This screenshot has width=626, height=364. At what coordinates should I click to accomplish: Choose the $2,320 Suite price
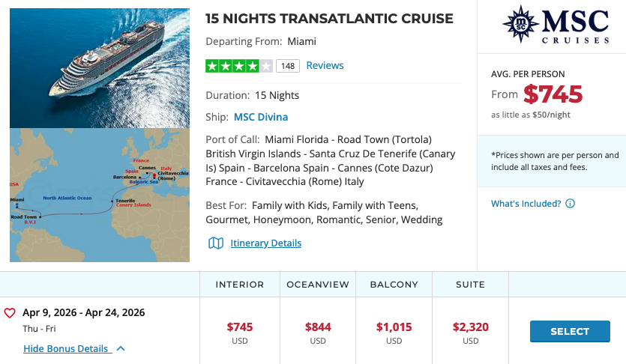point(471,327)
